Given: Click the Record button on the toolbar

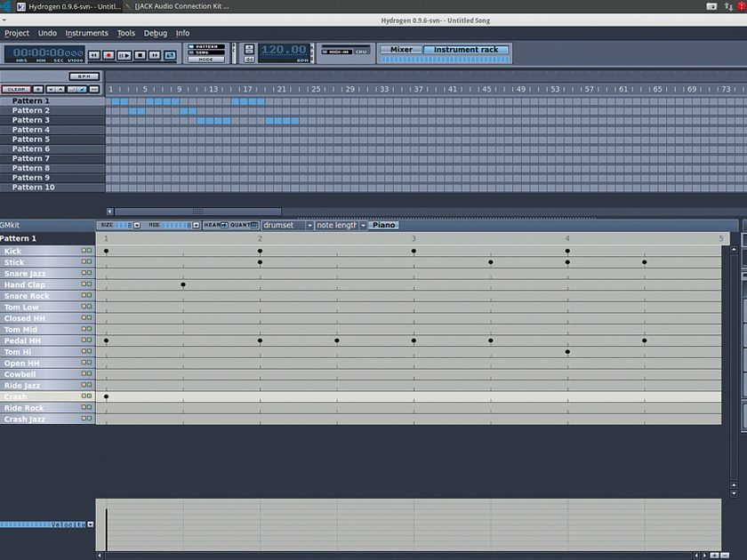Looking at the screenshot, I should (108, 54).
